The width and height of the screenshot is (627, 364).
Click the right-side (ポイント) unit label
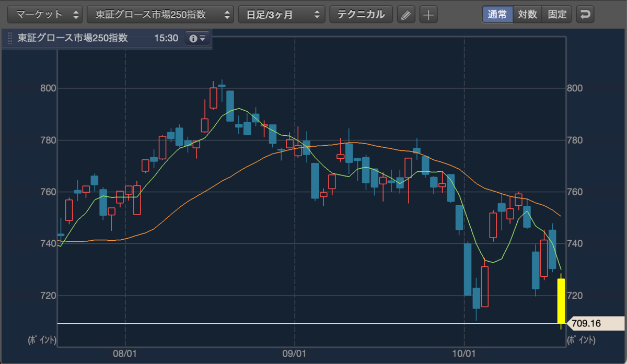click(x=580, y=340)
